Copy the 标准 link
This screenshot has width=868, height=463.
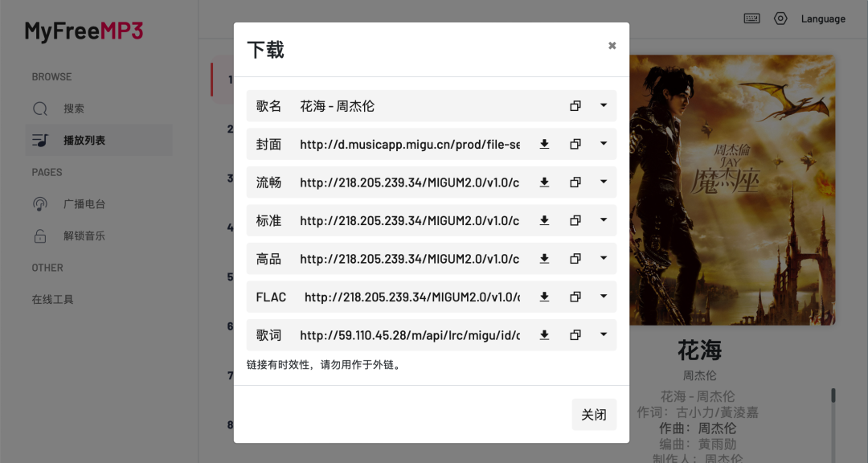tap(575, 220)
